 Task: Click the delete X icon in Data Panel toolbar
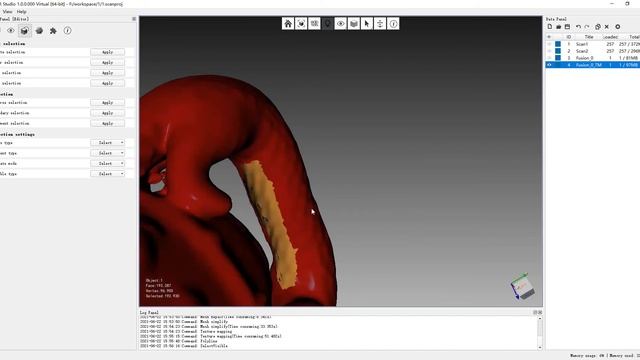pos(607,27)
